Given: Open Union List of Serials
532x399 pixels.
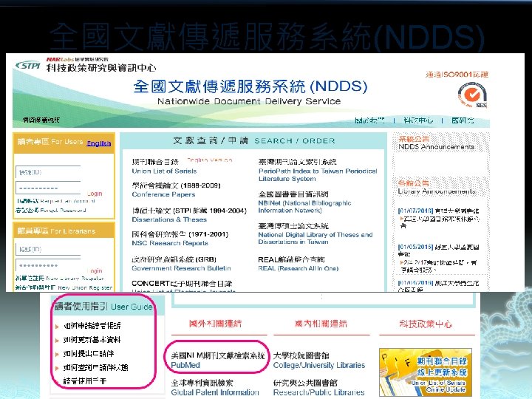Looking at the screenshot, I should [x=164, y=171].
